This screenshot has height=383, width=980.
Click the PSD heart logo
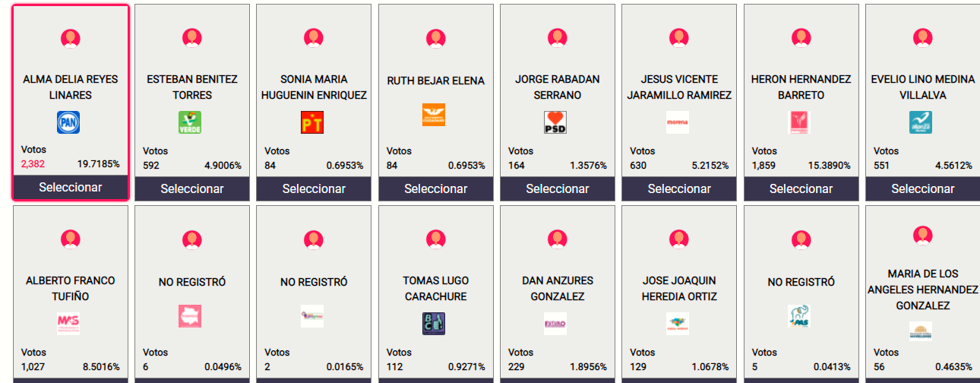pyautogui.click(x=555, y=122)
